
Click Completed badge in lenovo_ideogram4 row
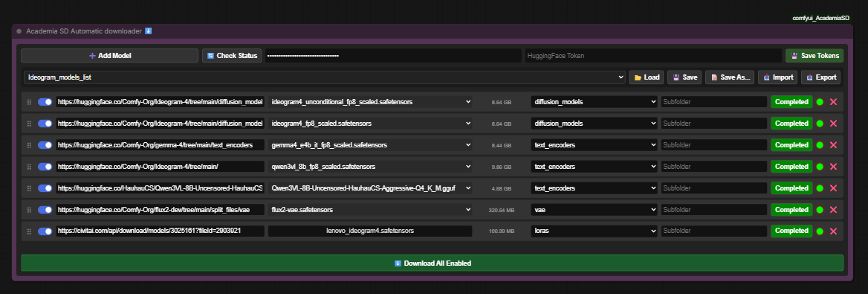[x=791, y=231]
